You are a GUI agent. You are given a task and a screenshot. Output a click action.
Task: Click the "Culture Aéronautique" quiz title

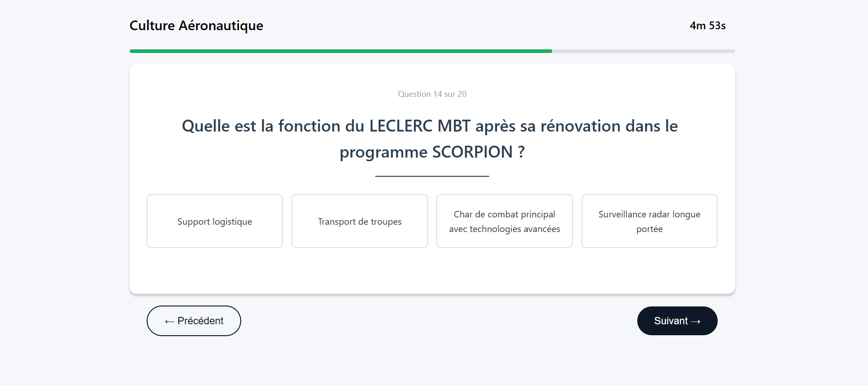[x=196, y=26]
